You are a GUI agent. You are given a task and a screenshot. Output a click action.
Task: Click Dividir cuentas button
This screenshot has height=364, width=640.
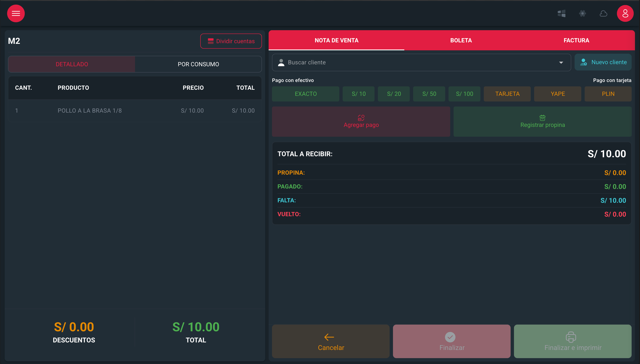231,41
